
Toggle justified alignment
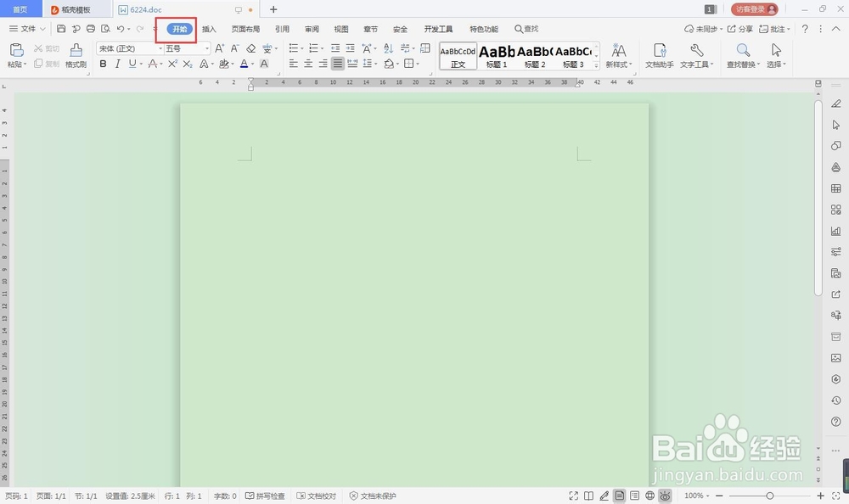click(x=337, y=64)
